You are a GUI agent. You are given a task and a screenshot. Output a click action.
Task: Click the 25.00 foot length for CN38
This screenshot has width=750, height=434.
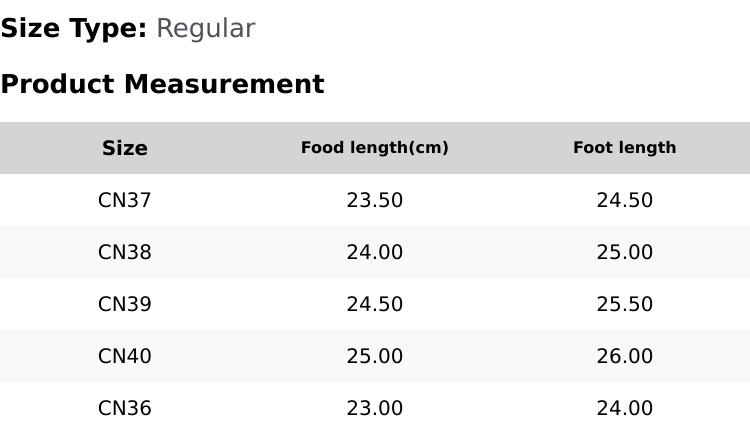pos(625,252)
